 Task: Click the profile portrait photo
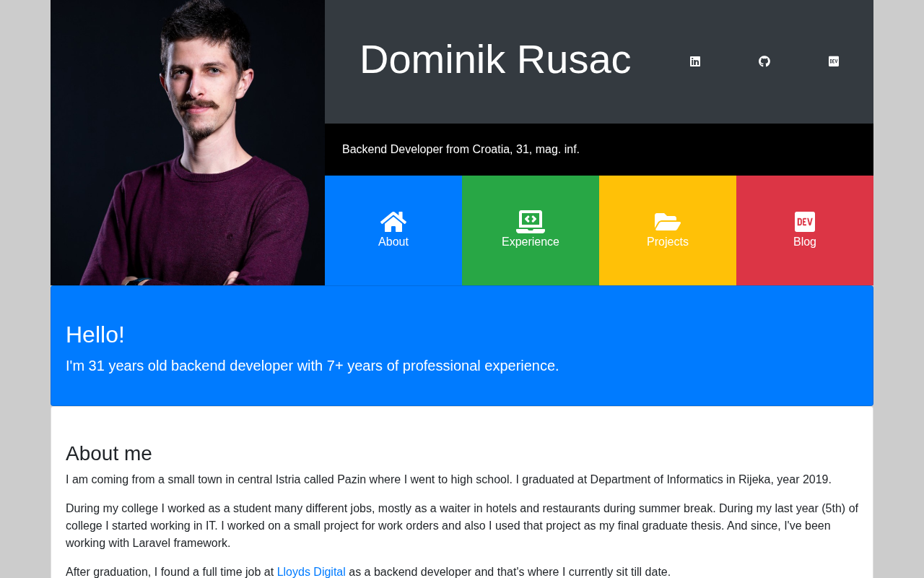[188, 142]
